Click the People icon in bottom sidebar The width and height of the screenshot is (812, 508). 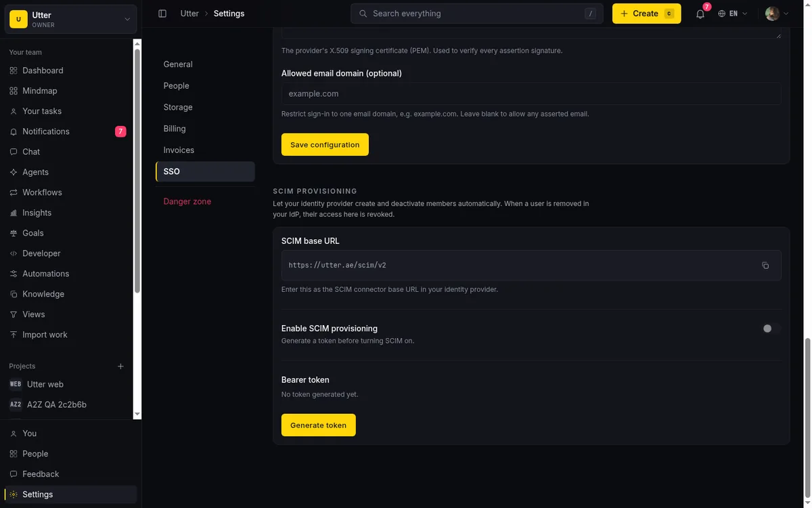[14, 454]
